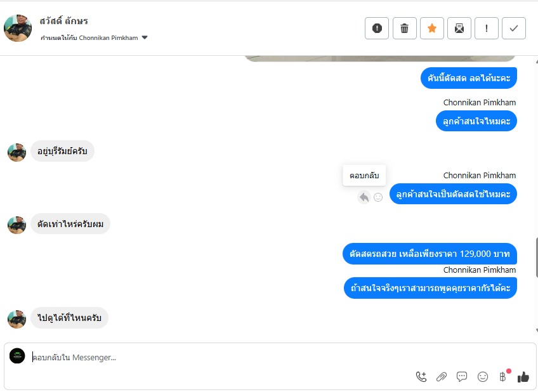Attach a file using paperclip icon

click(442, 377)
